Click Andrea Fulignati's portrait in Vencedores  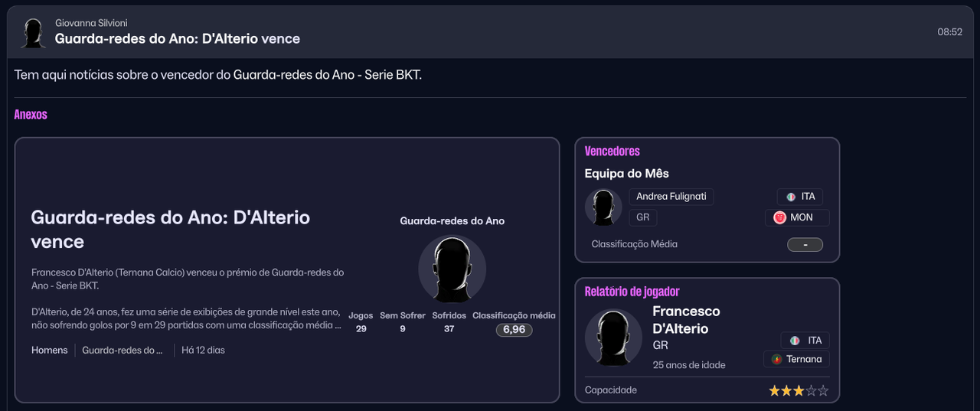tap(603, 207)
